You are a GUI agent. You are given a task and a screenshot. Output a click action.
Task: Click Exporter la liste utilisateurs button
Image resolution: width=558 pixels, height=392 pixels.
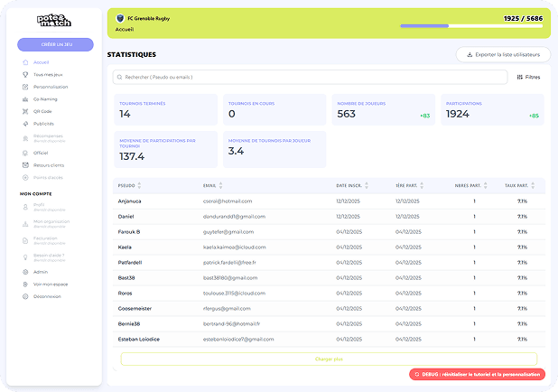502,55
